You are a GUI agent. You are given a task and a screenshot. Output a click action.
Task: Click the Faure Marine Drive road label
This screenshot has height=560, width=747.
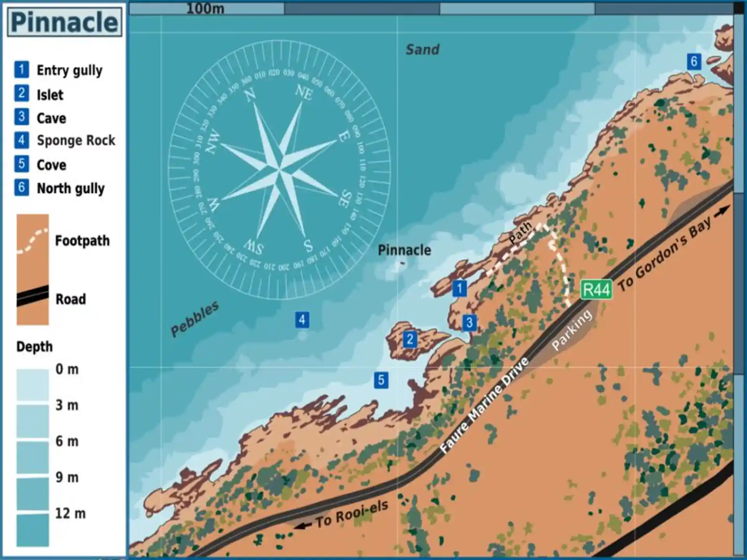coord(484,406)
